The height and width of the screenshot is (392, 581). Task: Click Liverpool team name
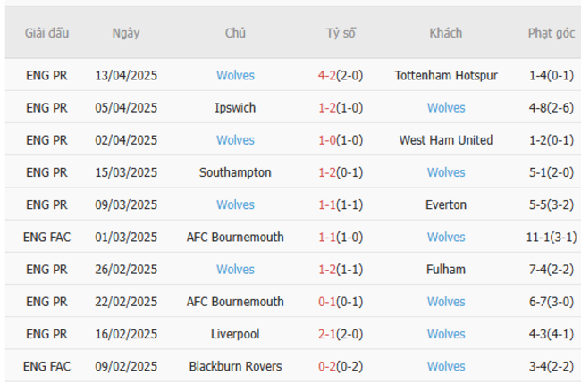click(x=235, y=334)
